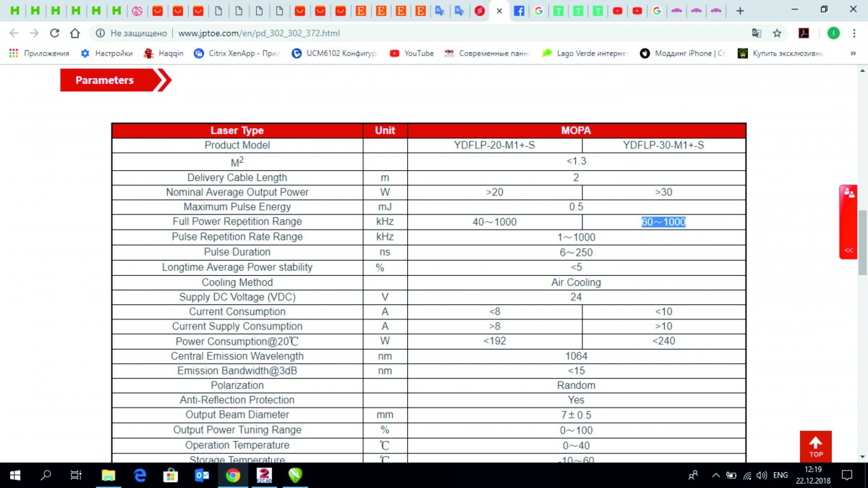868x488 pixels.
Task: Click the translate page icon in address bar
Action: coord(757,33)
